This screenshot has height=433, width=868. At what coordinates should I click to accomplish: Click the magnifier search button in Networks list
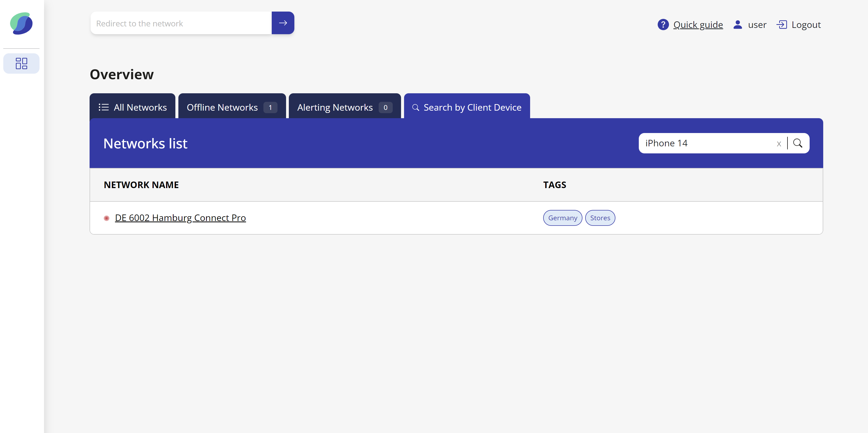(x=798, y=143)
